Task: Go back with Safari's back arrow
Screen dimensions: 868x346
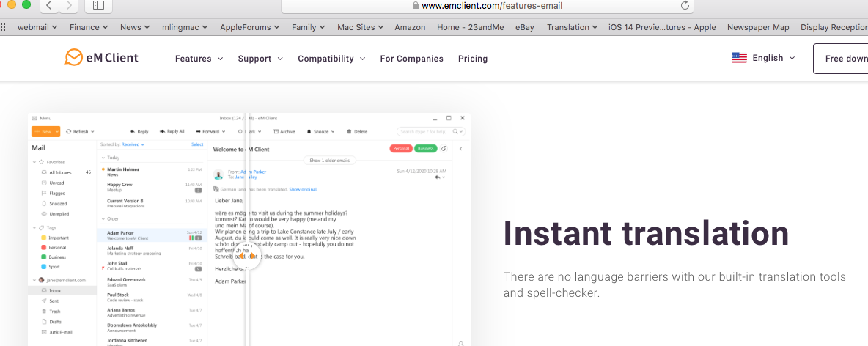Action: pyautogui.click(x=49, y=6)
